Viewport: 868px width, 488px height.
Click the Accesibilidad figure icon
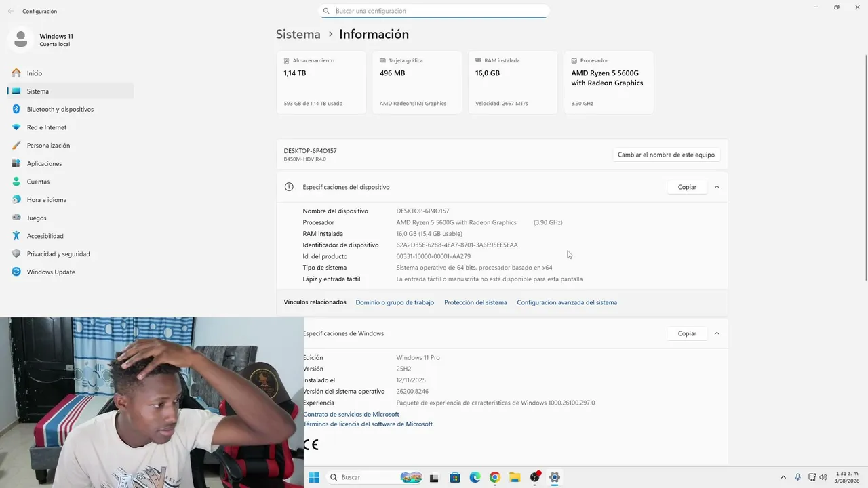coord(16,236)
